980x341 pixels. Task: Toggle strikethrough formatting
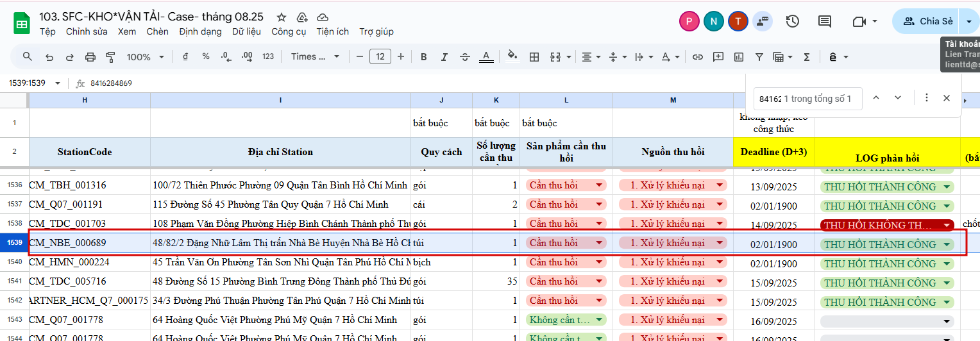pyautogui.click(x=465, y=56)
